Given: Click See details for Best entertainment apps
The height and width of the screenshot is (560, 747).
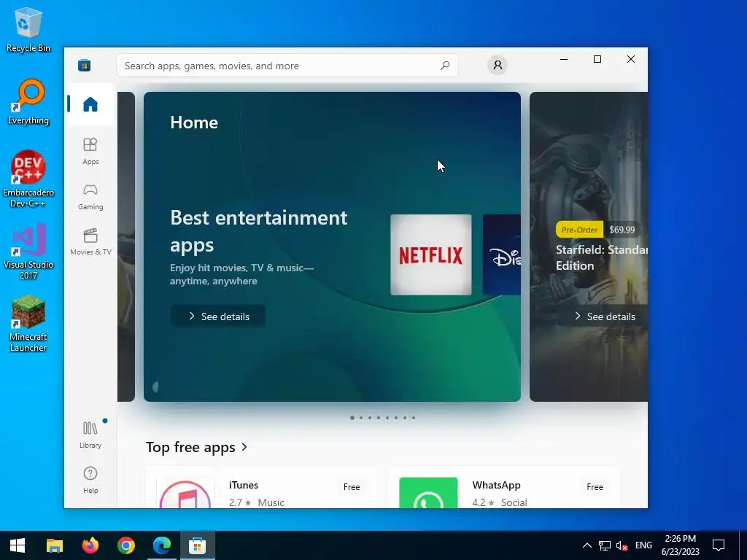Looking at the screenshot, I should pyautogui.click(x=218, y=316).
